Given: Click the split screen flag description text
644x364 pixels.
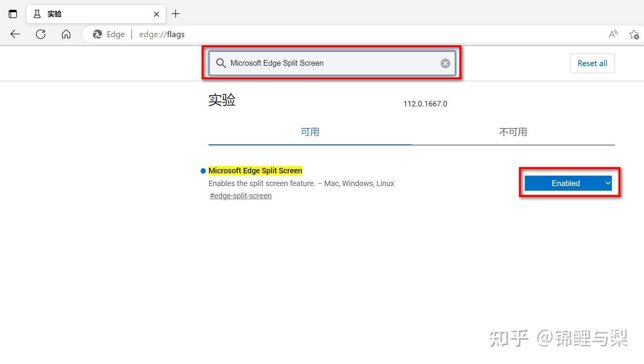Looking at the screenshot, I should pos(301,183).
